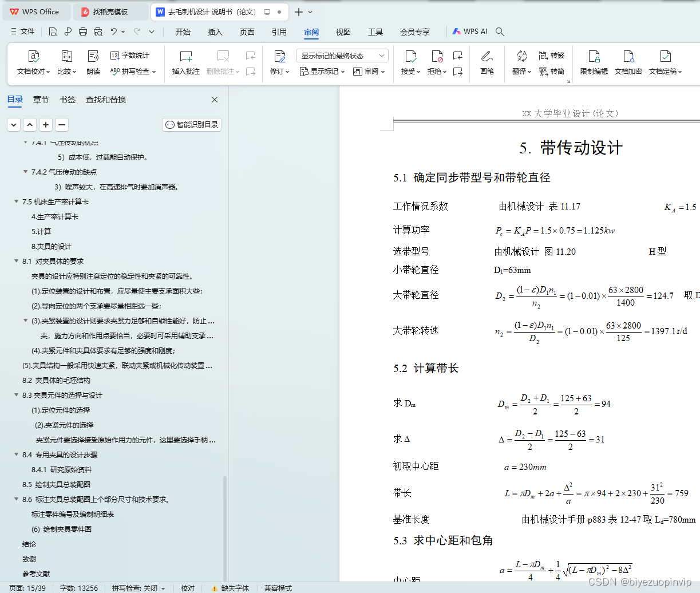Click the search magnifier icon near WPS AI

coord(500,32)
